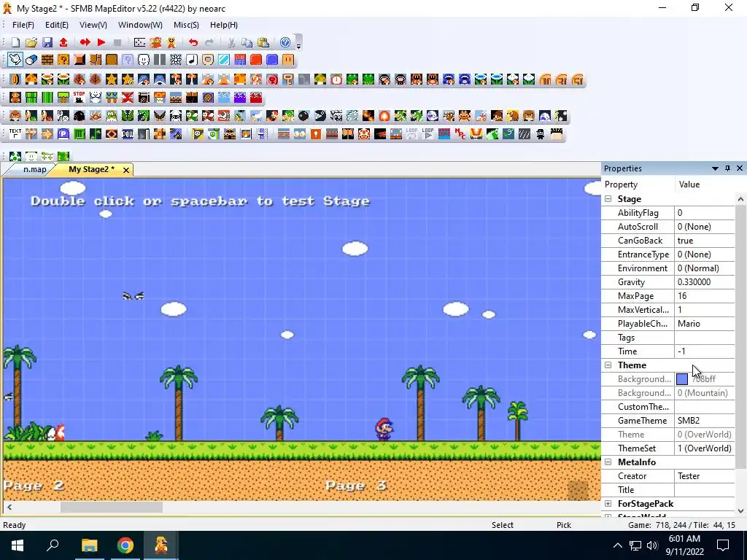Open the Help(H) menu

pos(224,25)
